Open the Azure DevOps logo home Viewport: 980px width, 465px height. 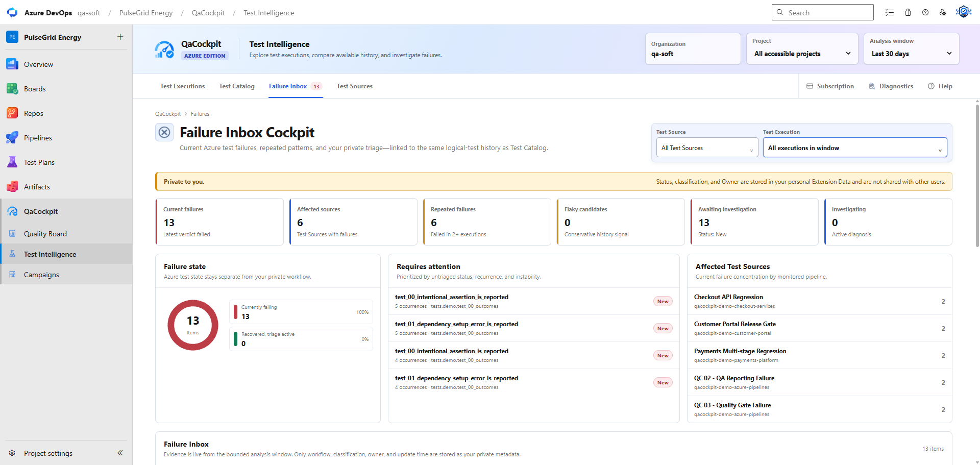[12, 12]
